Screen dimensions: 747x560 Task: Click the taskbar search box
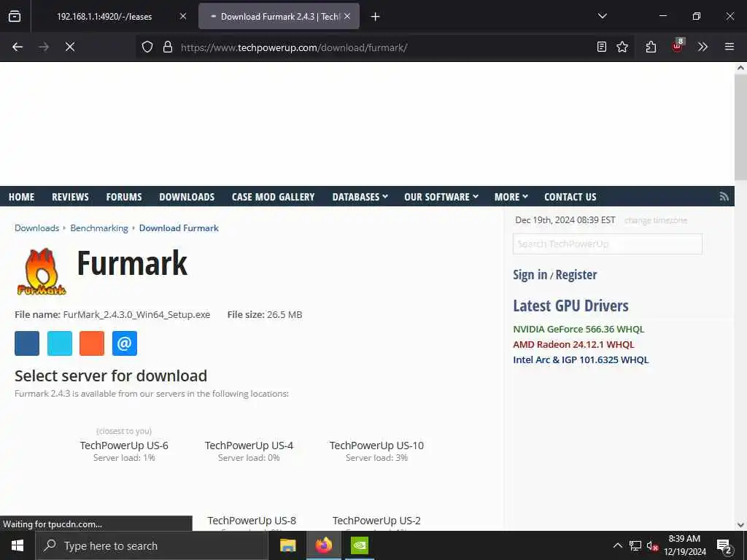click(152, 545)
